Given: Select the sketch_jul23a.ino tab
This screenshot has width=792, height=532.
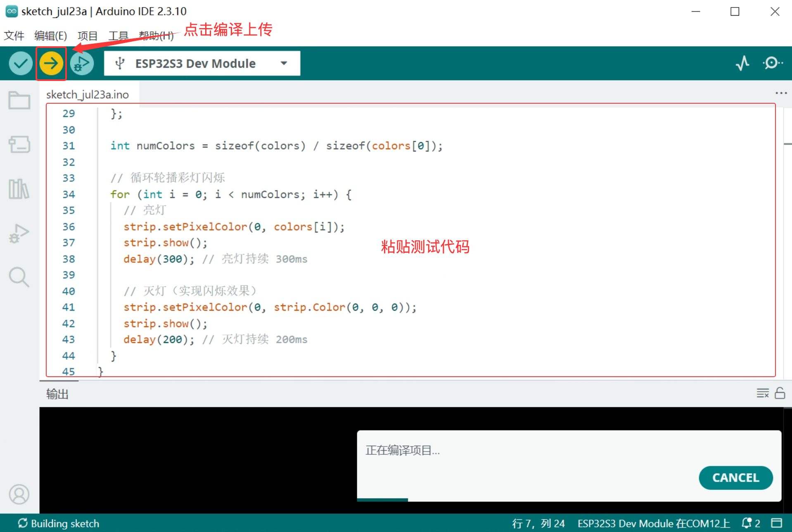Looking at the screenshot, I should pos(88,95).
